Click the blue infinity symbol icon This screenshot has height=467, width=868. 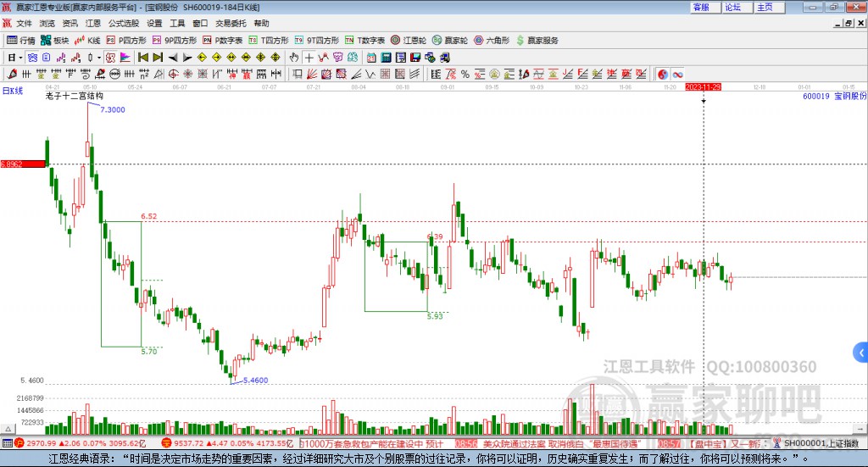point(677,74)
